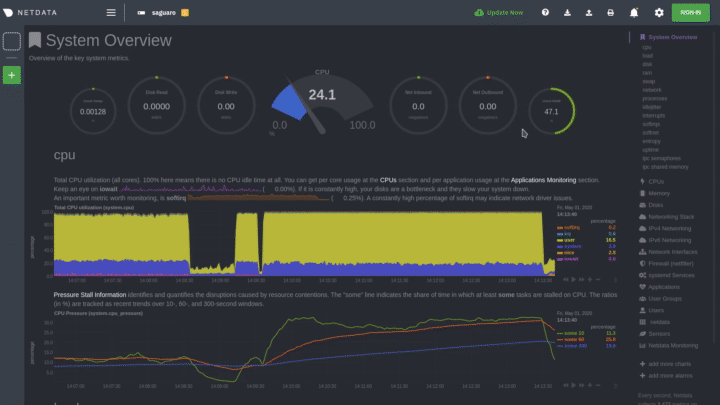This screenshot has width=720, height=405.
Task: Zoom out the Total CPU utilization chart
Action: point(598,279)
